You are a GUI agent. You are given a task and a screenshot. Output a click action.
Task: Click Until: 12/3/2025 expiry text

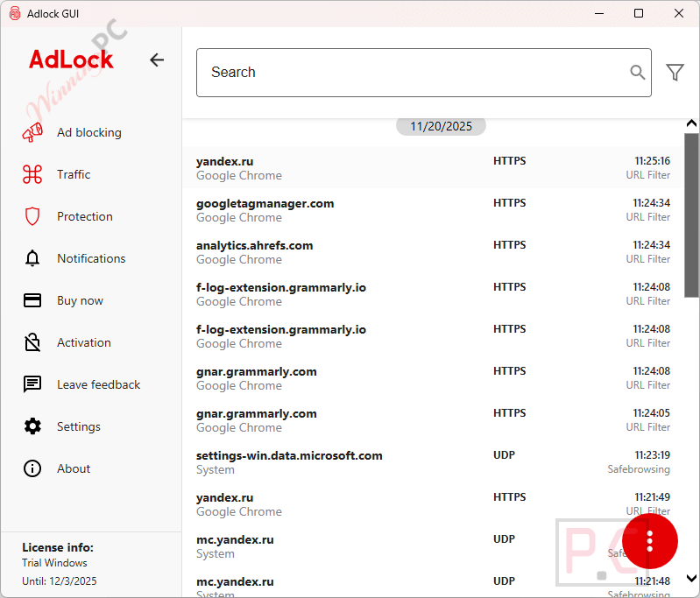[x=60, y=581]
